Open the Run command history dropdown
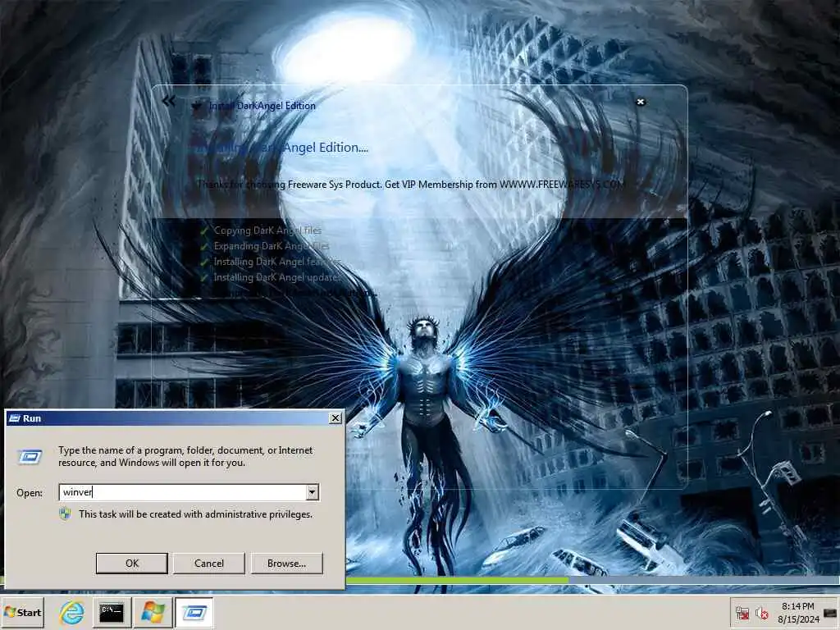 [312, 492]
